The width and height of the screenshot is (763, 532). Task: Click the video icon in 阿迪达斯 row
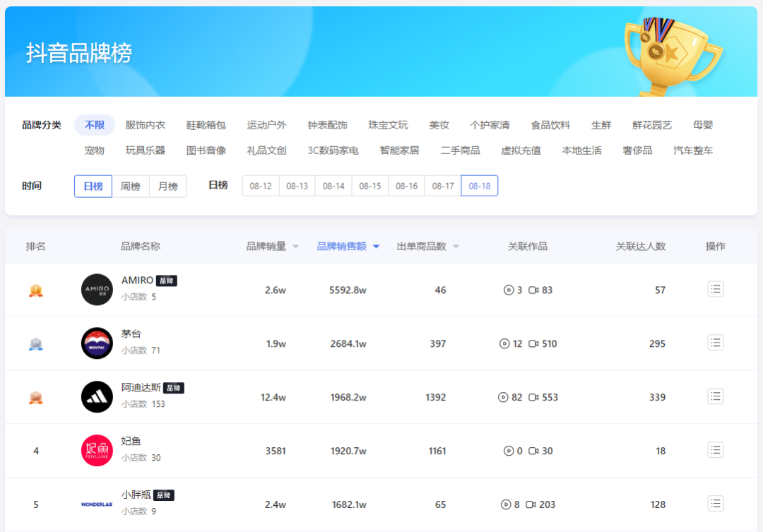point(533,397)
